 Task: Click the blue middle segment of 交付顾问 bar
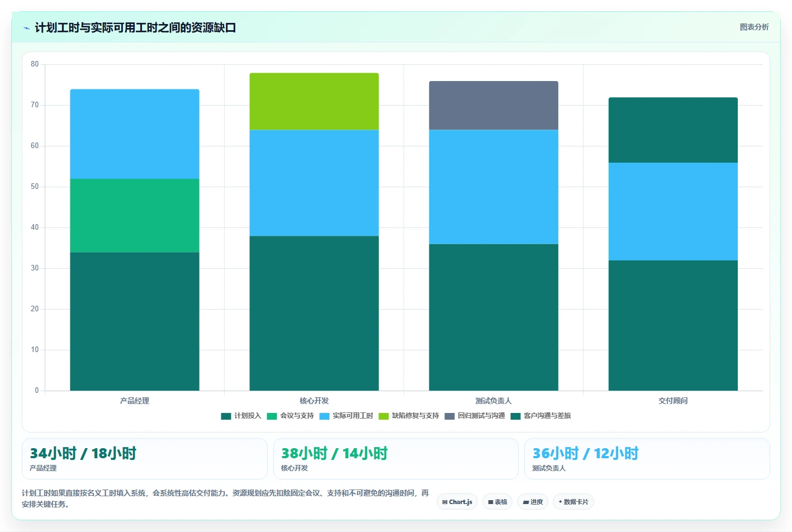click(673, 211)
